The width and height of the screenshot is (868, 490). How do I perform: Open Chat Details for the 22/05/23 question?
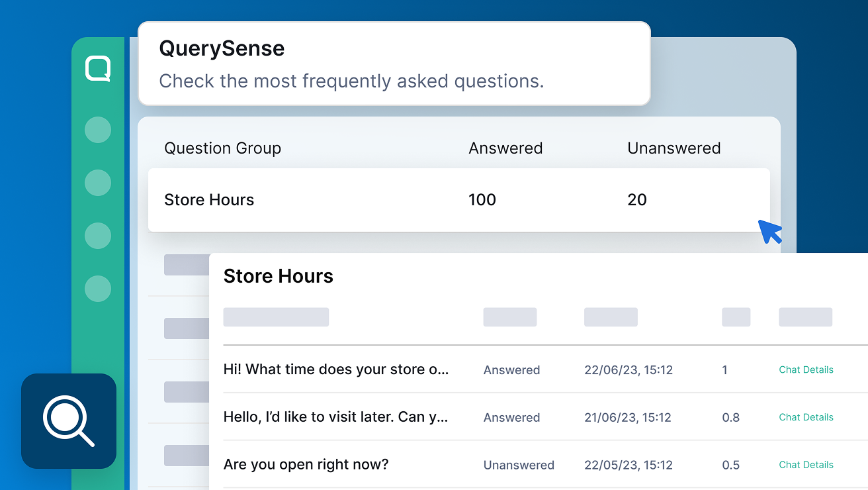point(806,465)
